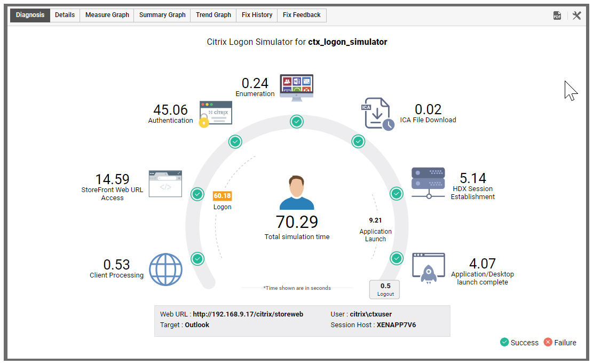The width and height of the screenshot is (593, 364).
Task: Click the 'Failure' legend label
Action: [565, 343]
